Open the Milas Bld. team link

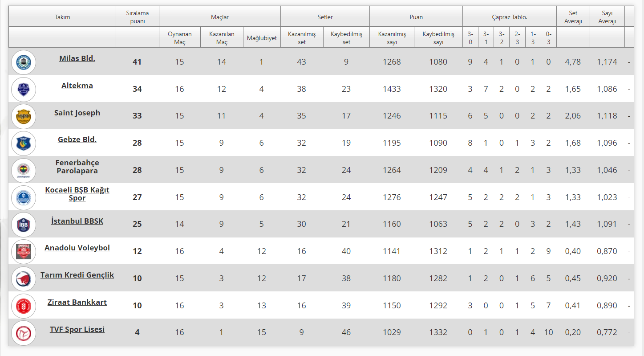[77, 58]
